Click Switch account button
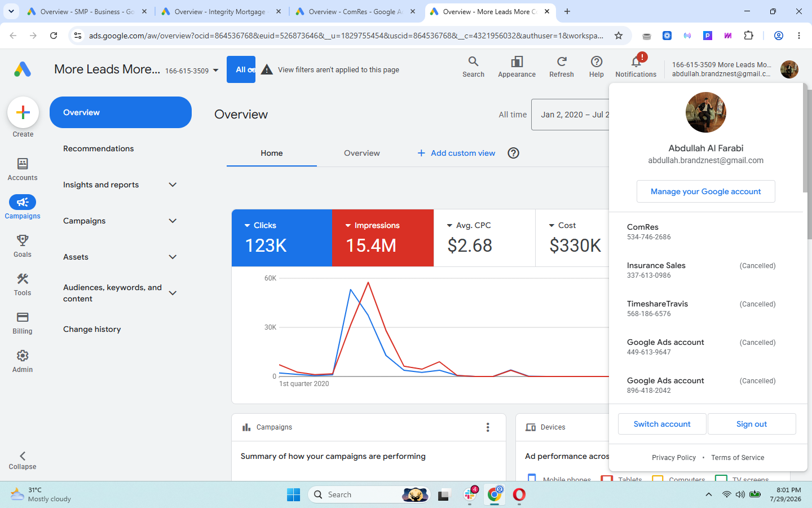The width and height of the screenshot is (812, 508). pyautogui.click(x=662, y=424)
